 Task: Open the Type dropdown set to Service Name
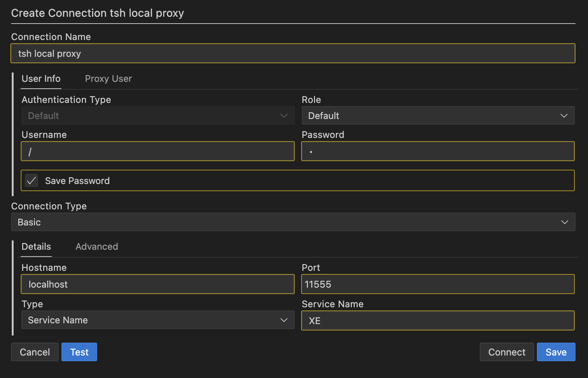(157, 320)
